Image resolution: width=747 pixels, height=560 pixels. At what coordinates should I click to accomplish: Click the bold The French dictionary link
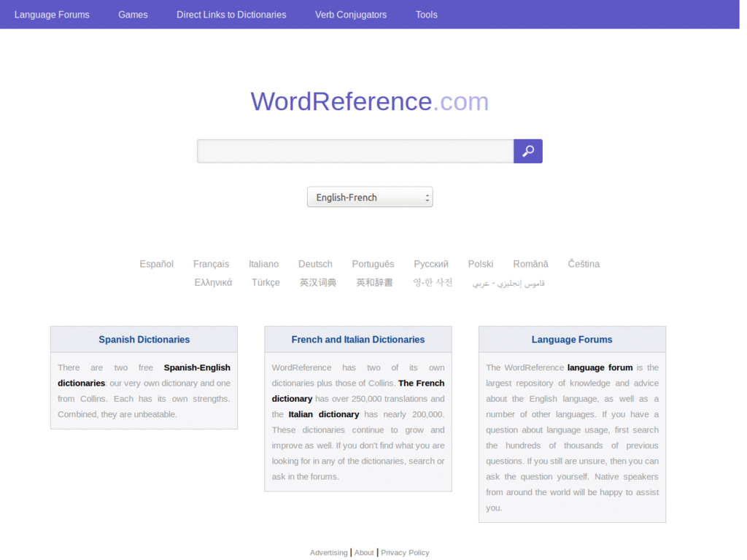(x=358, y=391)
